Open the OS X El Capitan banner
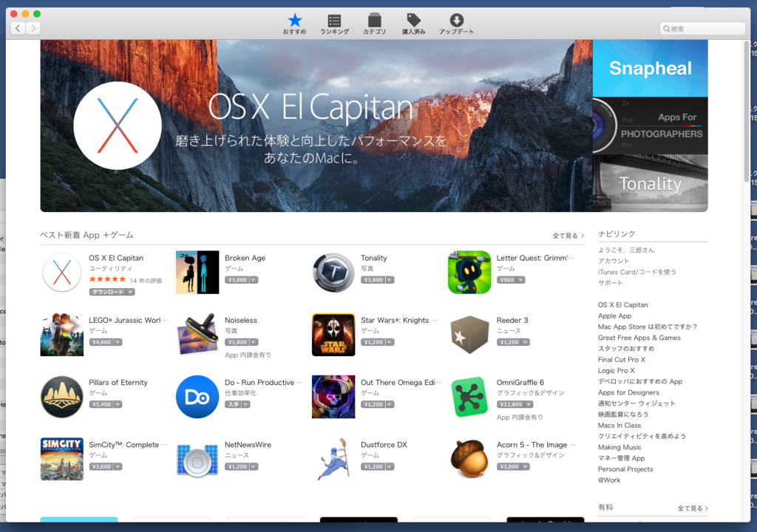This screenshot has width=757, height=532. coord(316,126)
